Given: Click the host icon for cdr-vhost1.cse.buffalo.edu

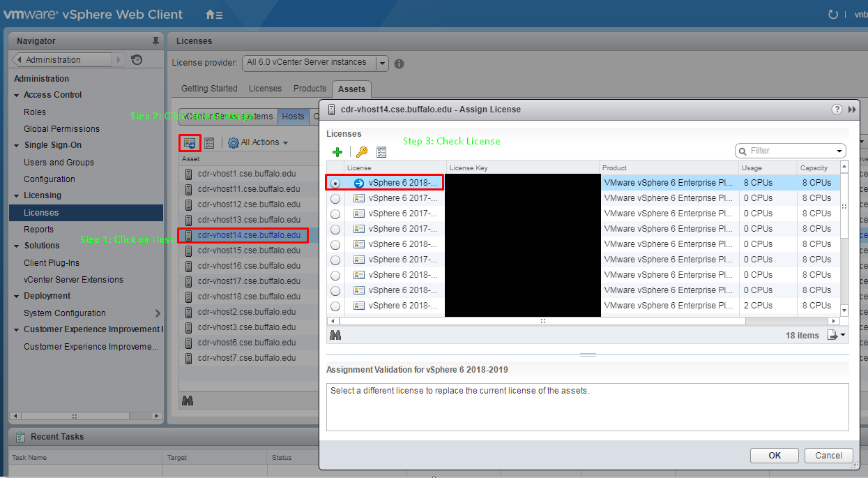Looking at the screenshot, I should pyautogui.click(x=189, y=174).
